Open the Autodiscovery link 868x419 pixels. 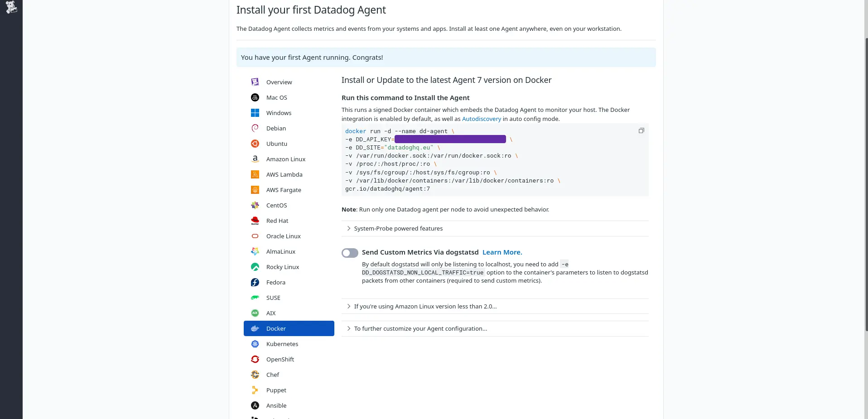tap(482, 119)
